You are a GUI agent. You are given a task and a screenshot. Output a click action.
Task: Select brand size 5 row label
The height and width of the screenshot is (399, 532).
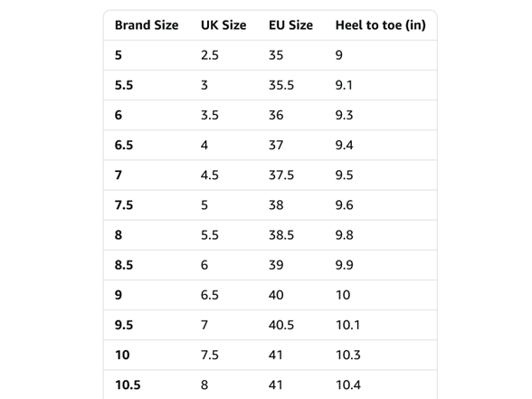[x=118, y=55]
